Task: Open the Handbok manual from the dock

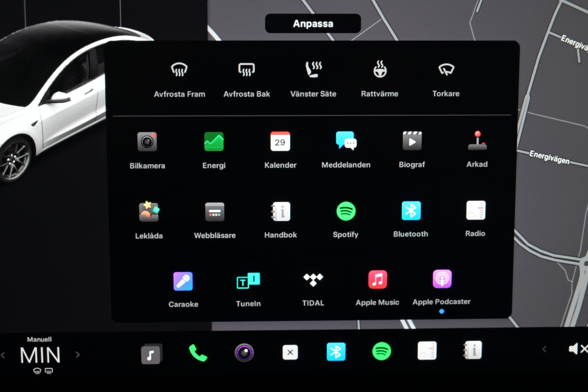Action: (473, 350)
